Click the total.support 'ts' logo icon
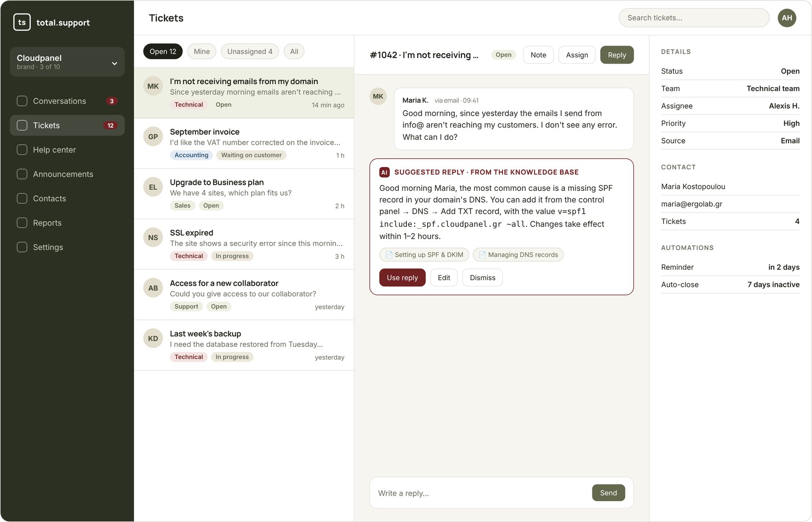Screen dimensions: 812x522 (x=22, y=22)
